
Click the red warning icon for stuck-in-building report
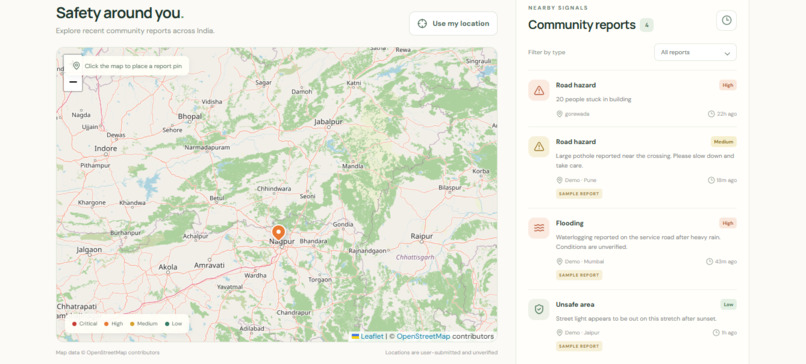539,90
